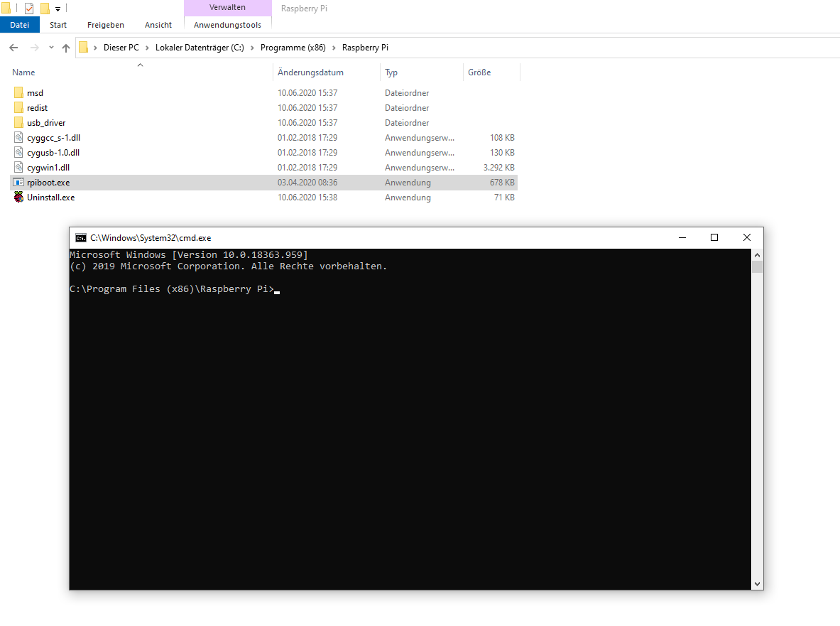Click the rpiboot.exe application icon
The height and width of the screenshot is (626, 840).
(18, 183)
